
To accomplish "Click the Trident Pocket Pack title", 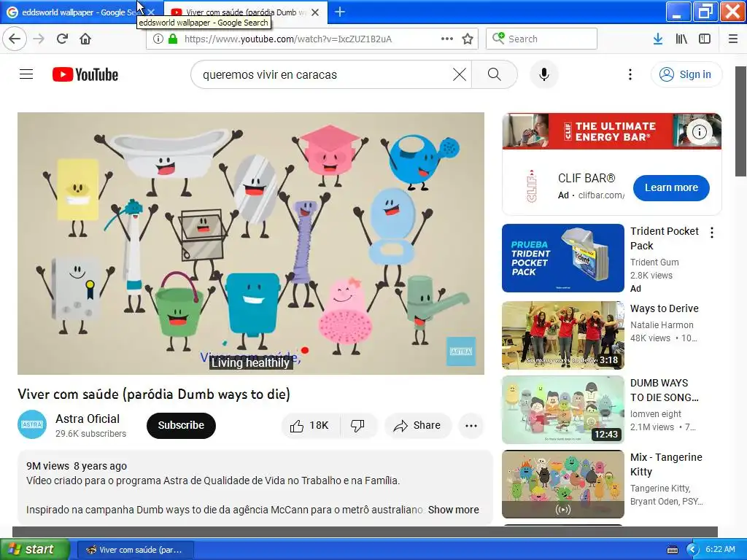I will (x=664, y=238).
